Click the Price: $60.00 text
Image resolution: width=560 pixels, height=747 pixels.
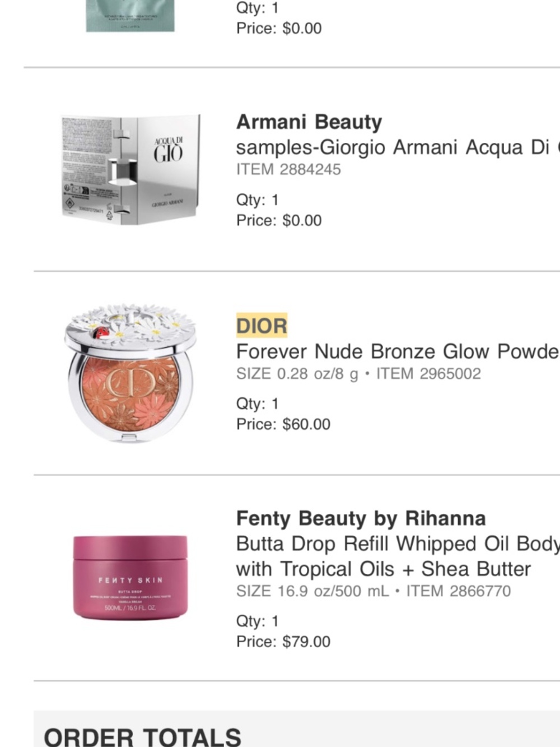283,424
